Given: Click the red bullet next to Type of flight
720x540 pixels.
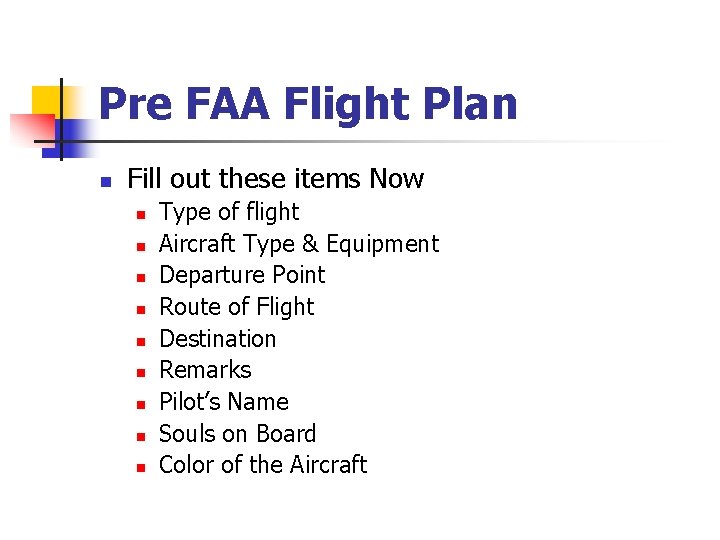Looking at the screenshot, I should pyautogui.click(x=142, y=215).
